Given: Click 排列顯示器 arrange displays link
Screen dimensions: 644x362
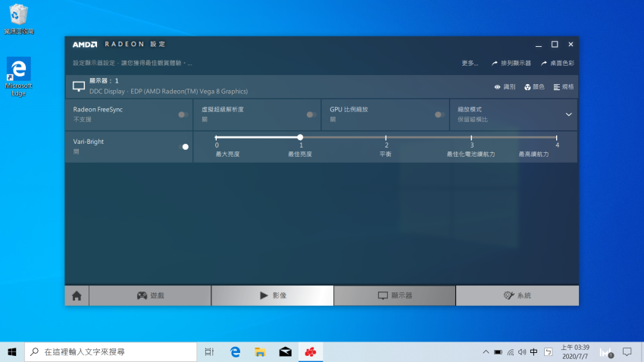Looking at the screenshot, I should [x=511, y=63].
